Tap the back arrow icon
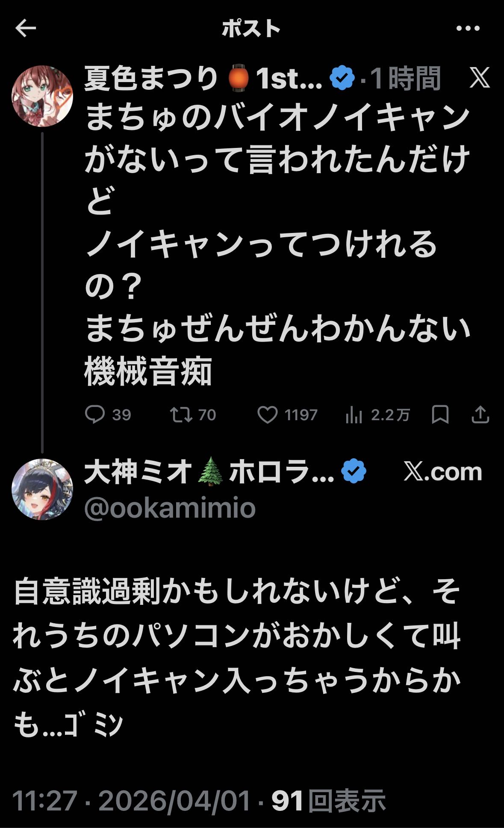The height and width of the screenshot is (828, 504). 26,29
